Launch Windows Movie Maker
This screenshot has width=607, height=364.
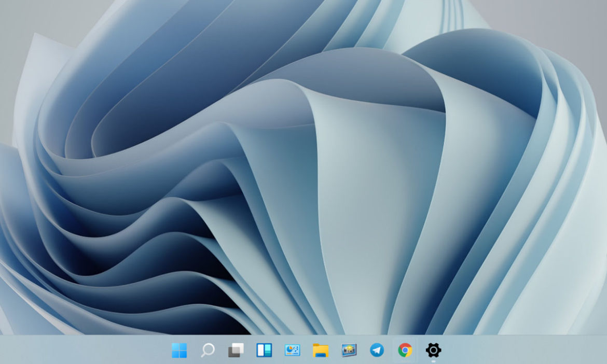pyautogui.click(x=292, y=351)
